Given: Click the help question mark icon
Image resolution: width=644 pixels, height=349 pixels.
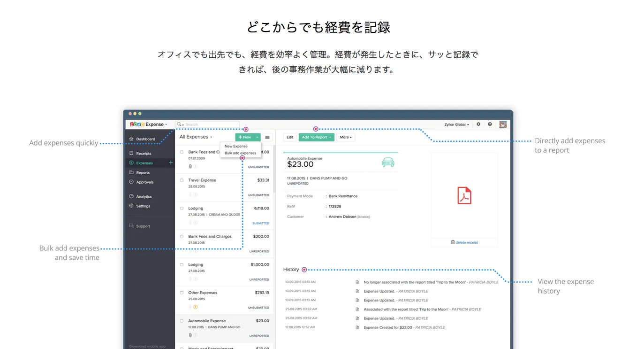Looking at the screenshot, I should pos(490,124).
